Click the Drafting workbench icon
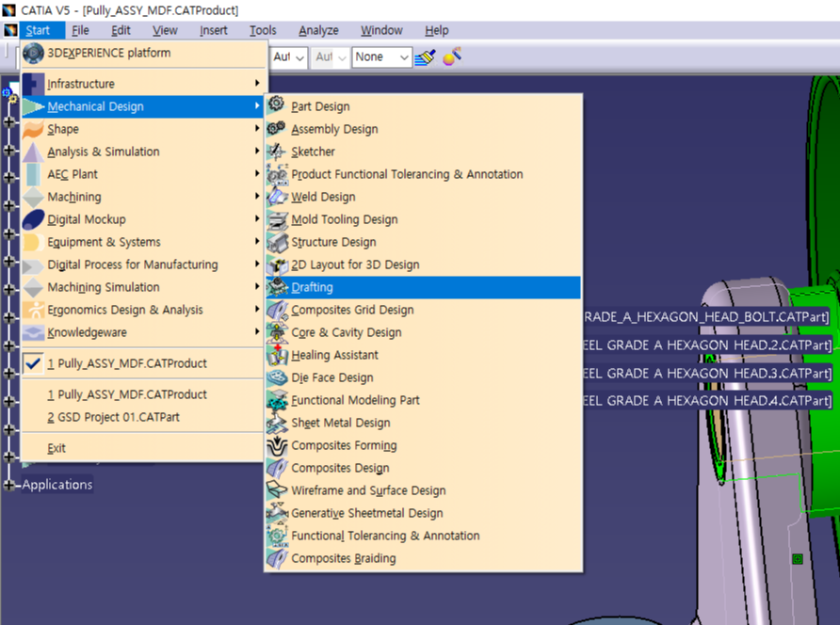Image resolution: width=840 pixels, height=625 pixels. click(277, 287)
